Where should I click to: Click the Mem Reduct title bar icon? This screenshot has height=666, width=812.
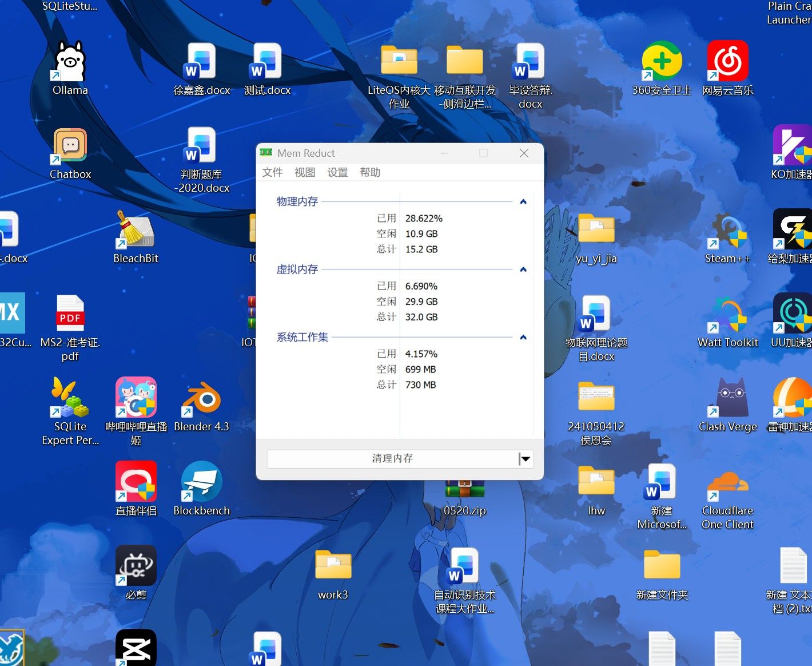[x=266, y=153]
